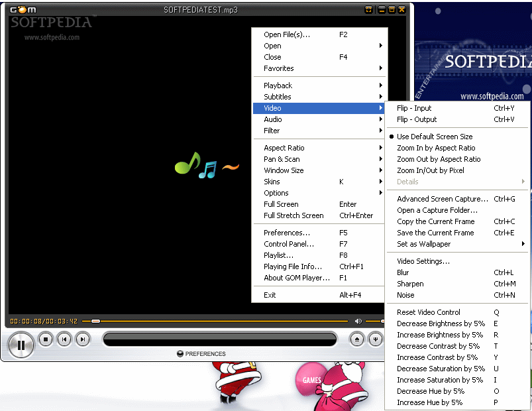Click the stop button

[46, 339]
